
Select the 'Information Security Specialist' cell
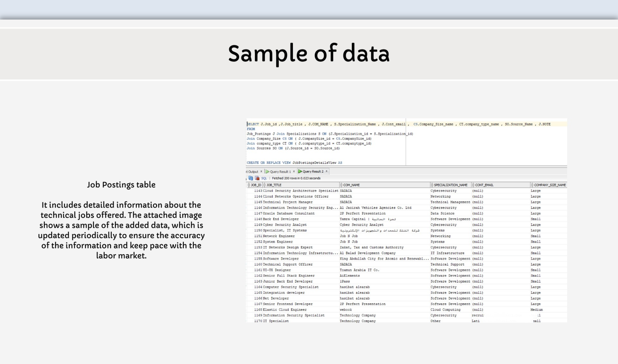[x=301, y=315]
